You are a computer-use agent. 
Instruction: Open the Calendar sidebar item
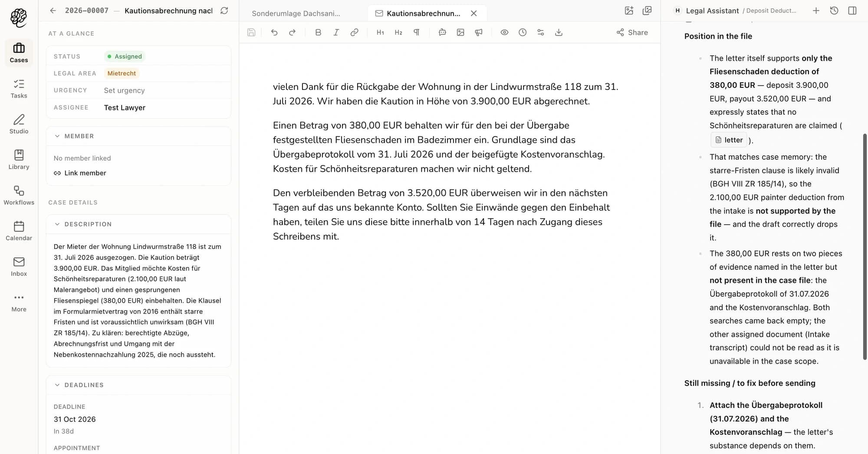pos(19,231)
